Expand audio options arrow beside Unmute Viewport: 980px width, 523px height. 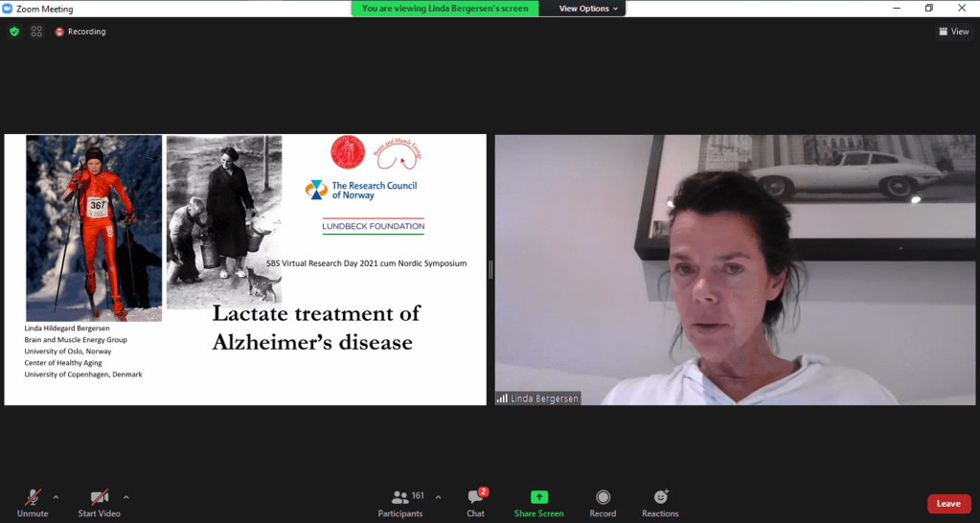pyautogui.click(x=56, y=497)
